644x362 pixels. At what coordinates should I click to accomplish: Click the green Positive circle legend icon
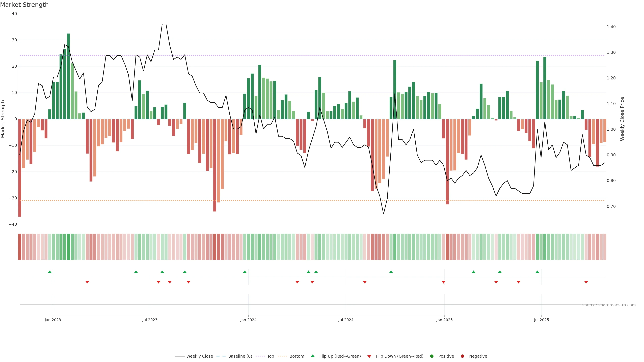click(432, 356)
